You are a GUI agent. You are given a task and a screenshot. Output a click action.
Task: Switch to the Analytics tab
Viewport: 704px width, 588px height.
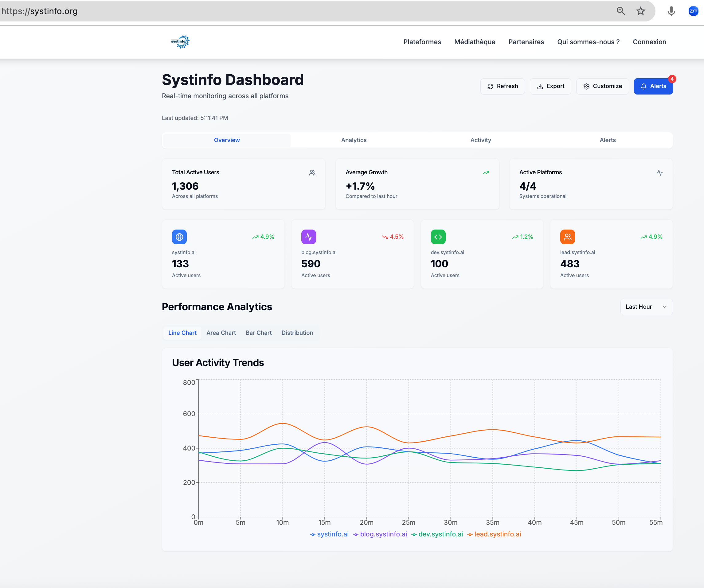354,140
